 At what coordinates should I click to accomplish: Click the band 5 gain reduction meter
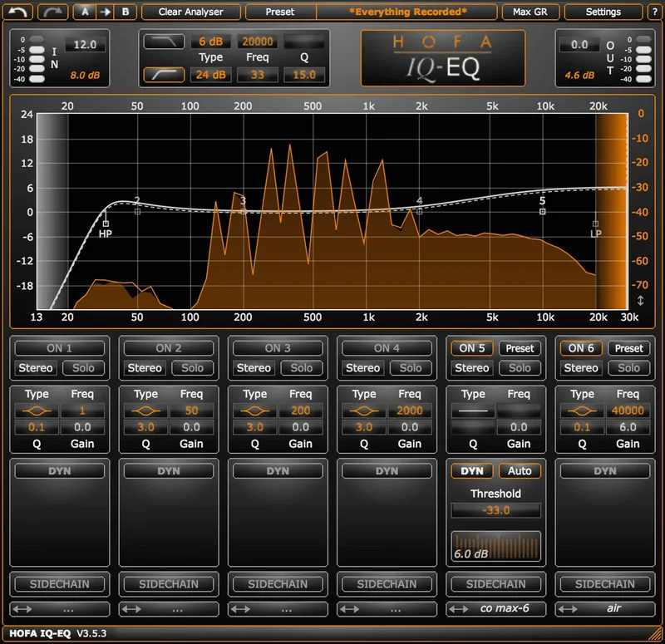tap(495, 547)
